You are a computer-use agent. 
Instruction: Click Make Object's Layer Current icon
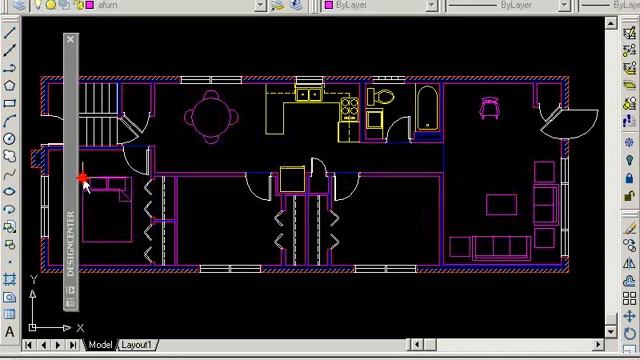278,5
